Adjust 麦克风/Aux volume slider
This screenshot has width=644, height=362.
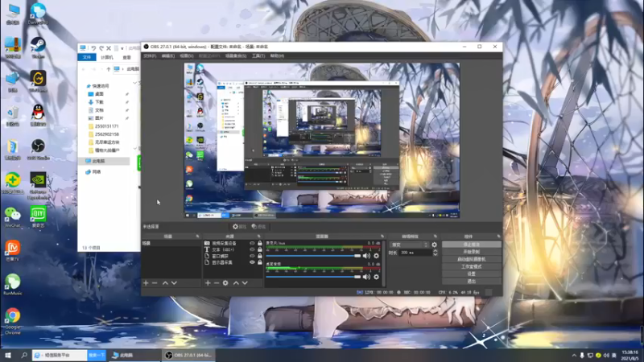(x=313, y=256)
